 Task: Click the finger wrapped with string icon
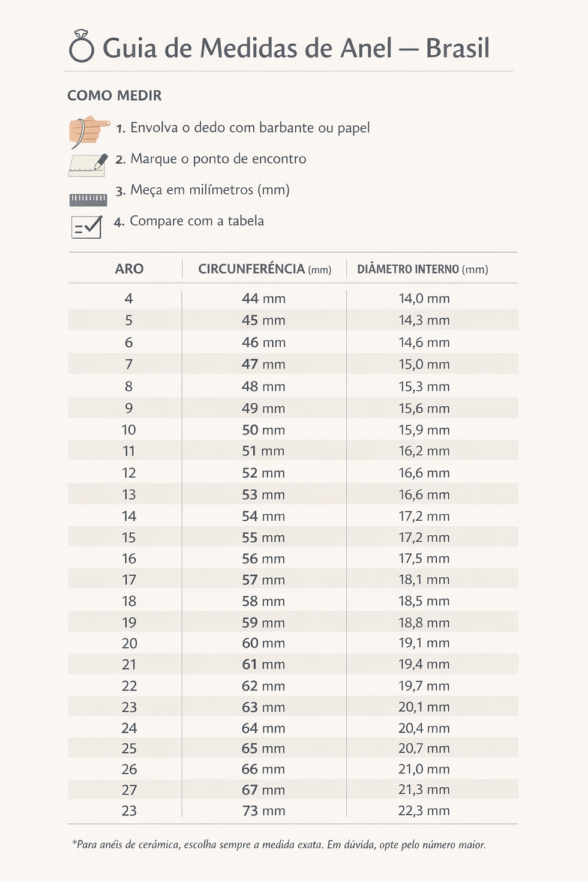(x=89, y=132)
